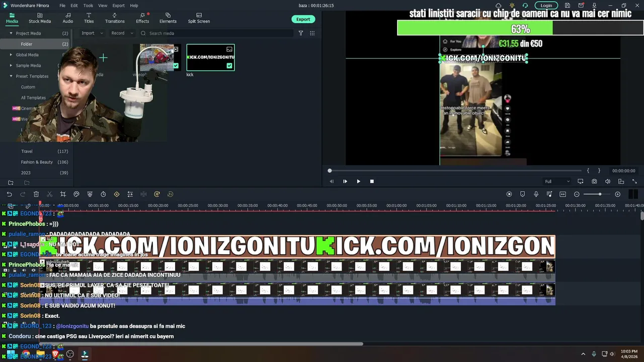Open the Export menu in menu bar

[118, 6]
